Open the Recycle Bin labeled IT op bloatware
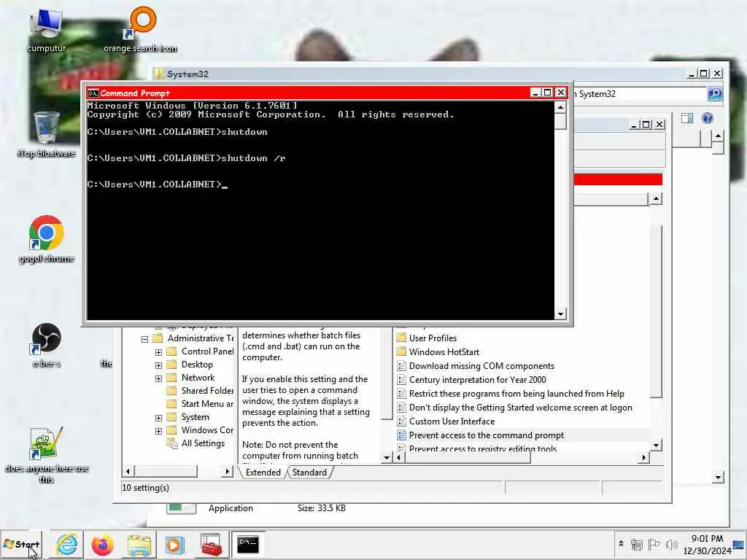This screenshot has height=560, width=747. [46, 134]
